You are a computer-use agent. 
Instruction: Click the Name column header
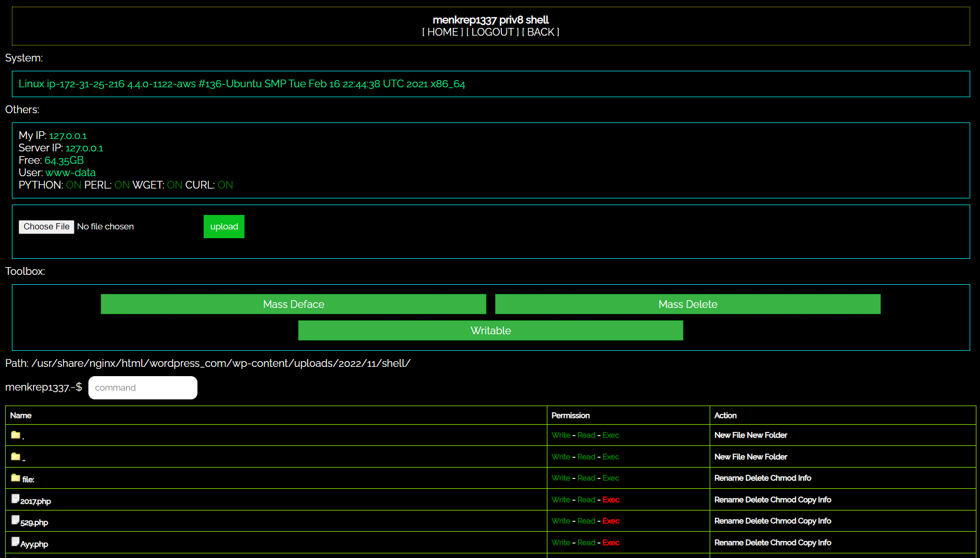21,415
